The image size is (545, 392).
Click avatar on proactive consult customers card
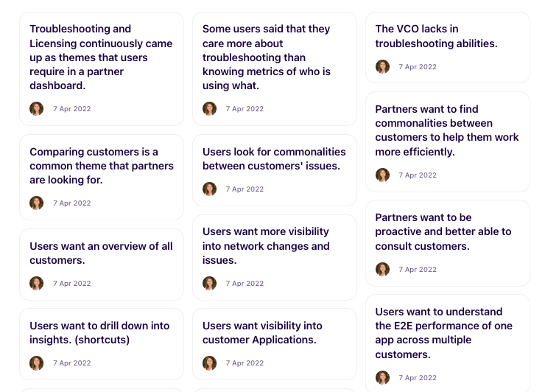pyautogui.click(x=382, y=269)
